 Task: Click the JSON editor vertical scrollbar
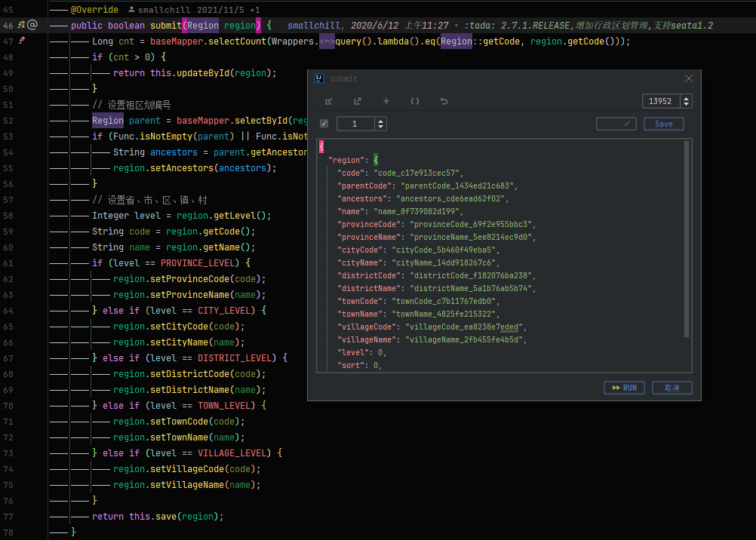coord(687,238)
